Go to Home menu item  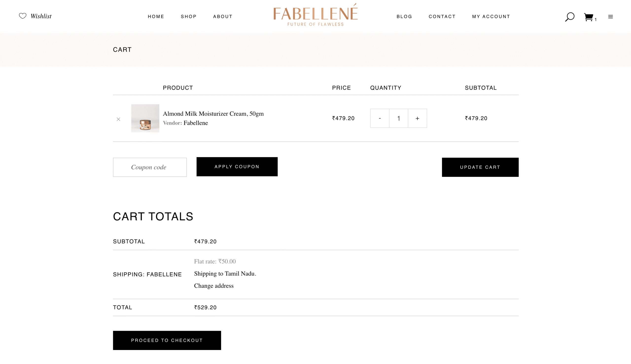point(156,17)
